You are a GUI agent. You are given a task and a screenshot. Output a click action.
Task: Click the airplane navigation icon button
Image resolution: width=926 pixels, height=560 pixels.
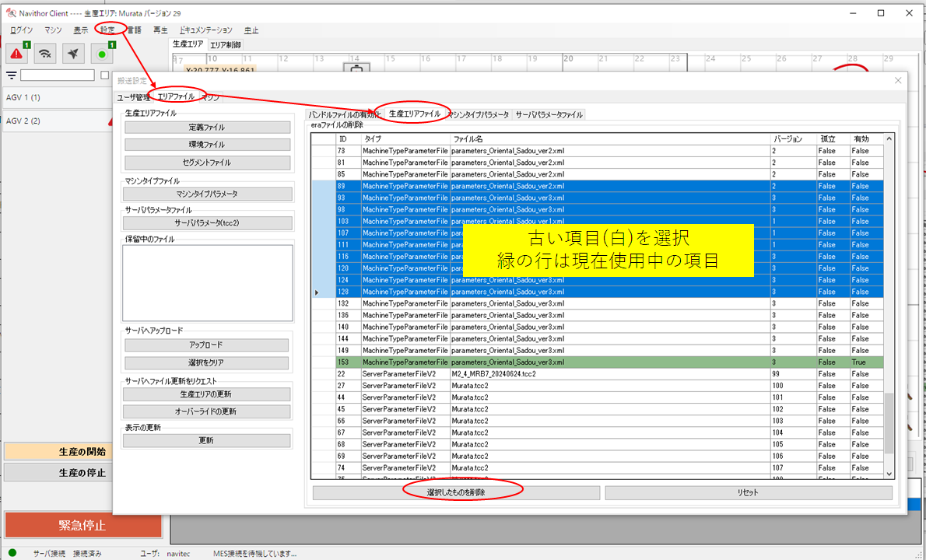(73, 54)
